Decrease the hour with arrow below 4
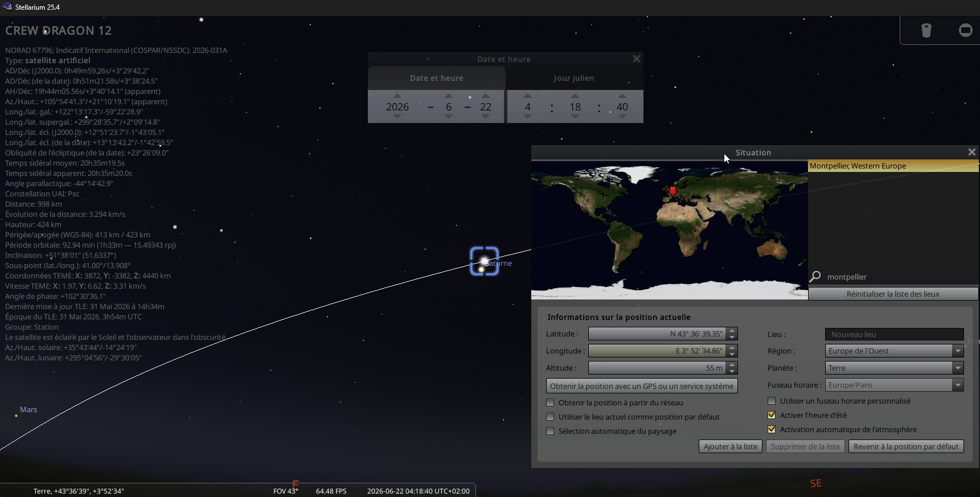The image size is (980, 497). [528, 117]
